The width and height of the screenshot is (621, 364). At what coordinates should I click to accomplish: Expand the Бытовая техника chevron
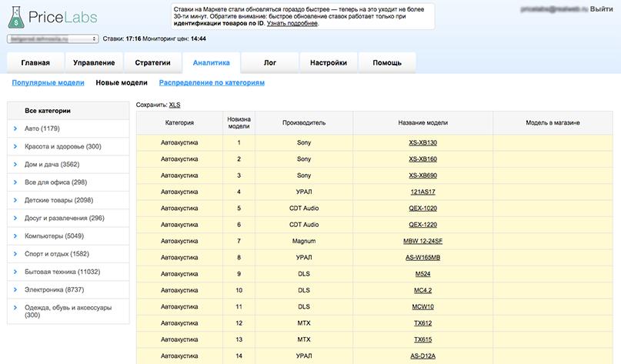[15, 272]
